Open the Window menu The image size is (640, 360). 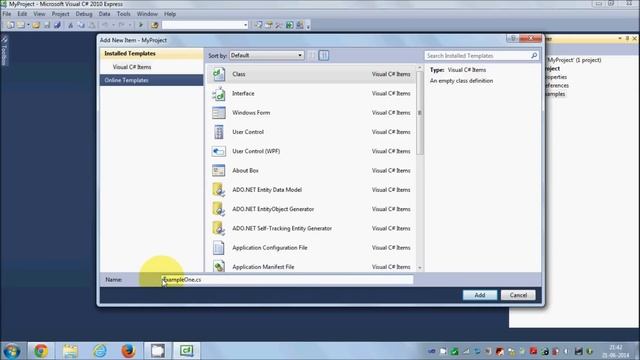pos(147,14)
